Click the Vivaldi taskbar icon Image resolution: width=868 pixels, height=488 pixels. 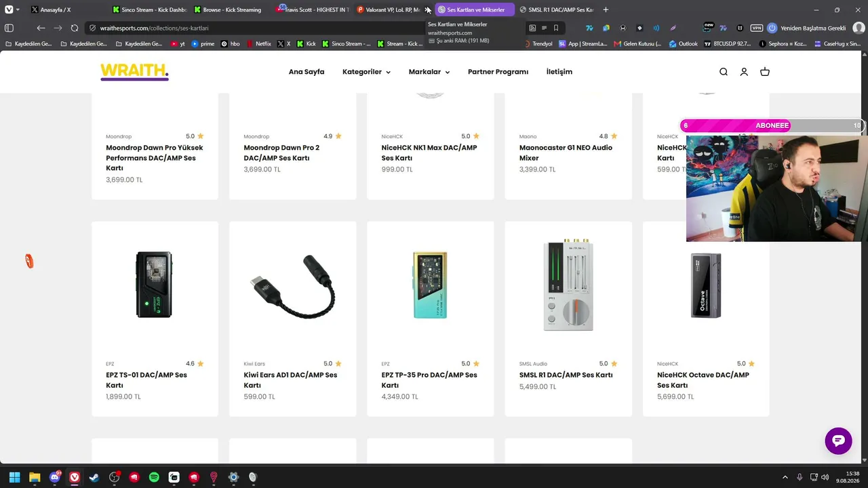[75, 477]
